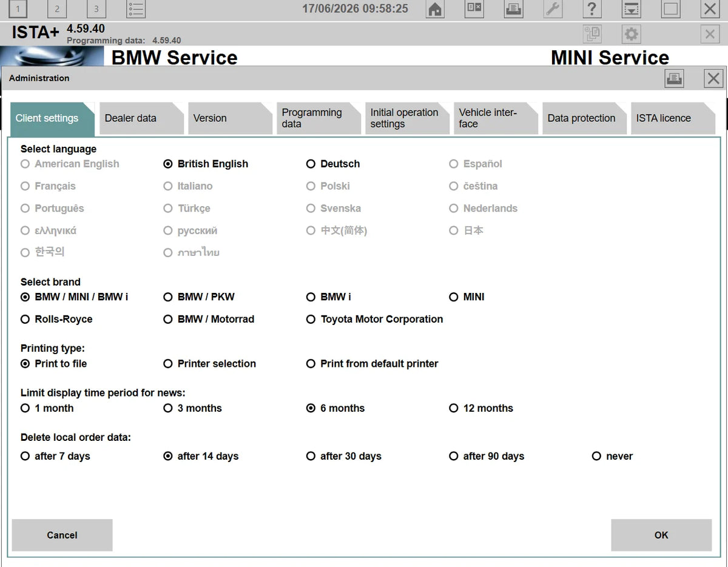Image resolution: width=728 pixels, height=567 pixels.
Task: Open the Version tab
Action: click(229, 118)
